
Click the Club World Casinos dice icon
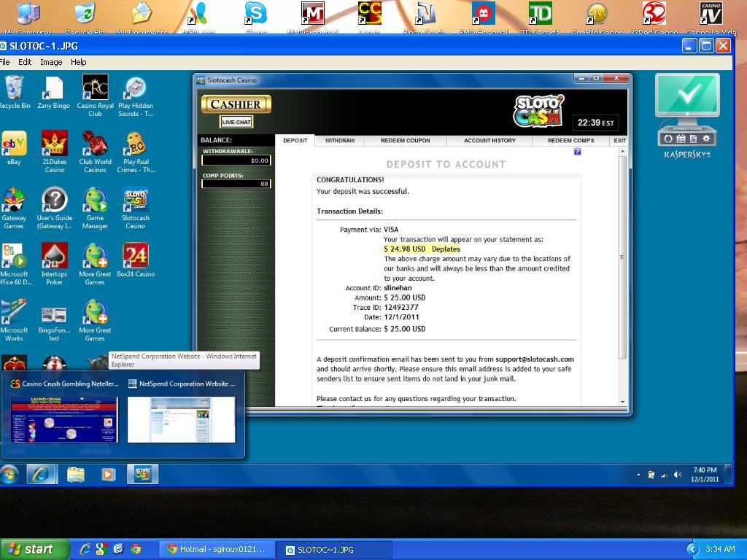pyautogui.click(x=96, y=152)
